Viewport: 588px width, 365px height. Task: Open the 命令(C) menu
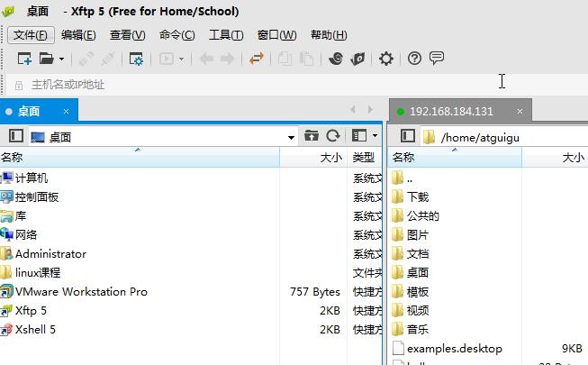tap(177, 35)
